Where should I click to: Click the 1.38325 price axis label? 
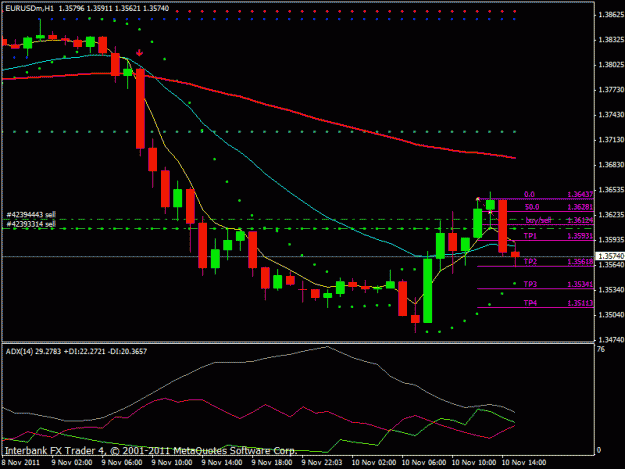click(x=611, y=39)
